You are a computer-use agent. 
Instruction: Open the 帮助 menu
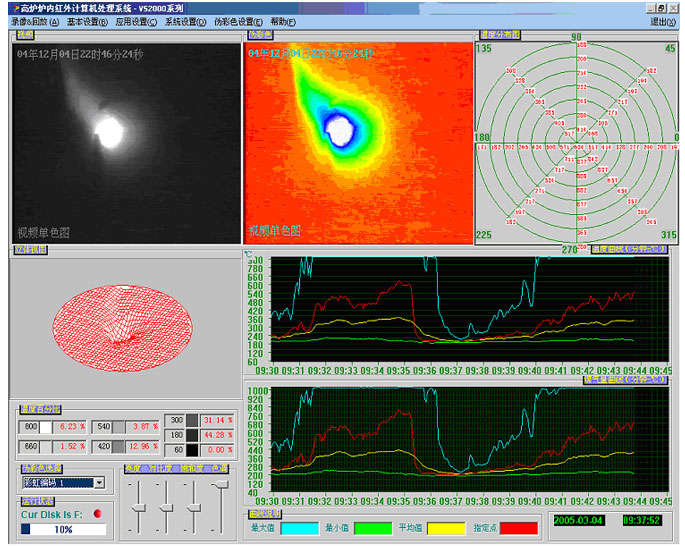coord(283,21)
